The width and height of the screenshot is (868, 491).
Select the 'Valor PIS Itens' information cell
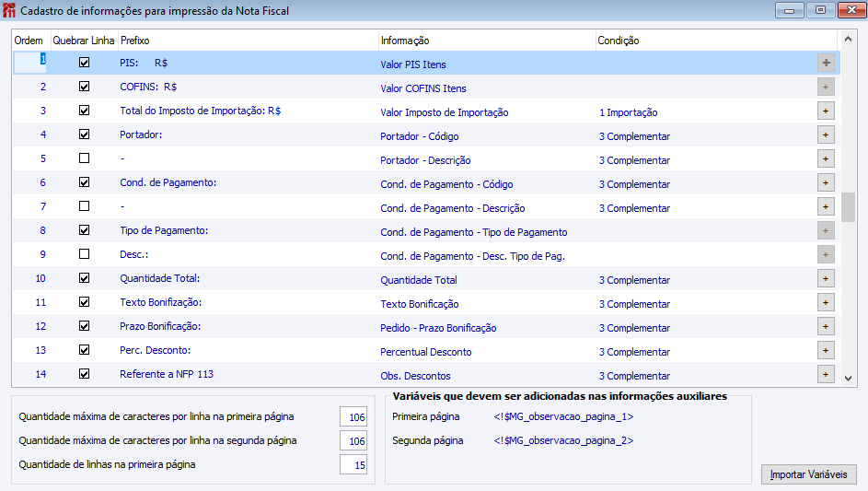click(x=413, y=64)
